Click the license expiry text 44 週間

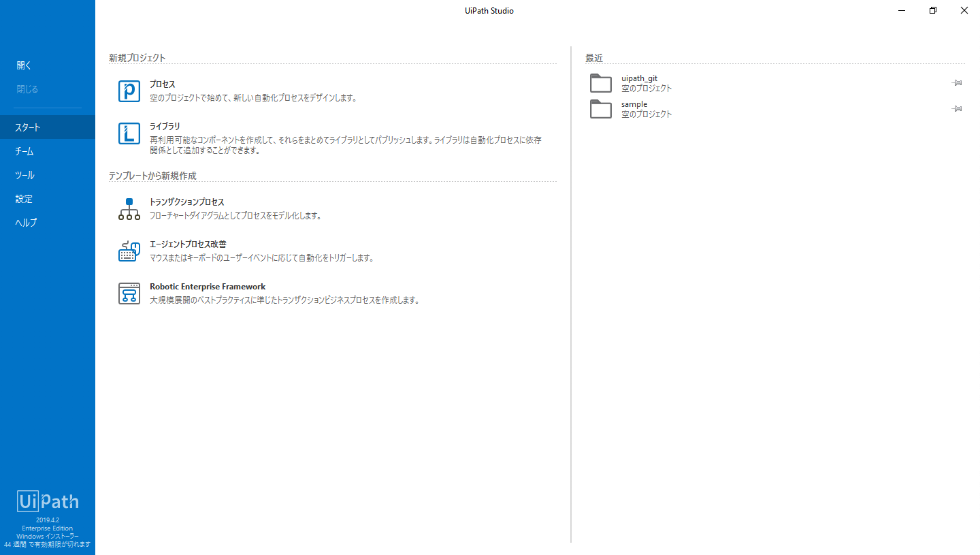tap(48, 545)
